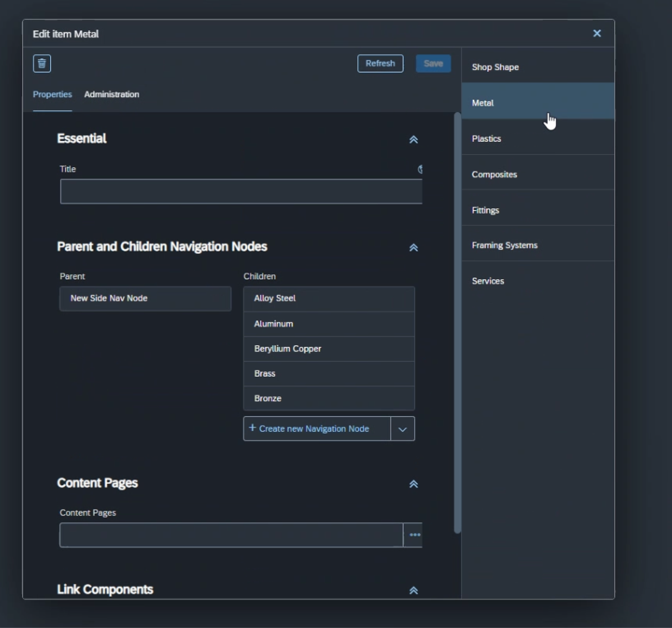The height and width of the screenshot is (628, 672).
Task: Collapse the Essential section
Action: (x=413, y=139)
